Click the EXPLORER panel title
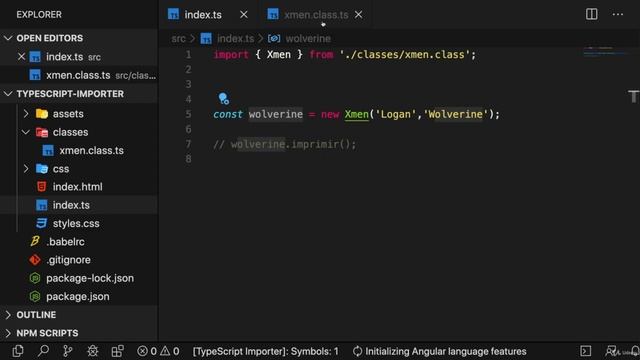Screen dimensions: 640x360 click(x=39, y=14)
